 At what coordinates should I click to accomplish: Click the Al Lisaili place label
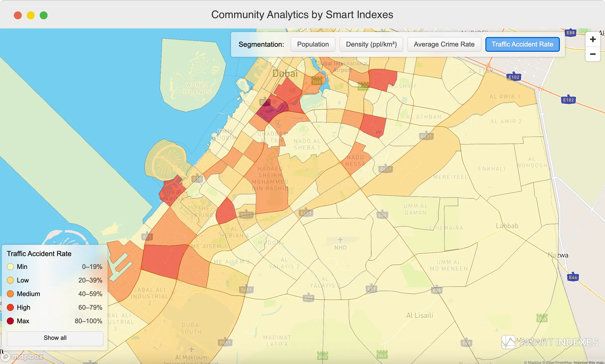[420, 315]
